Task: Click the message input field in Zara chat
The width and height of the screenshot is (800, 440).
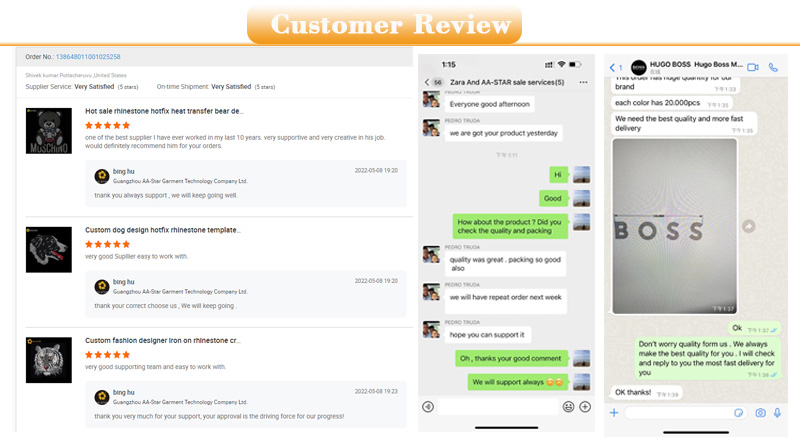Action: [498, 407]
